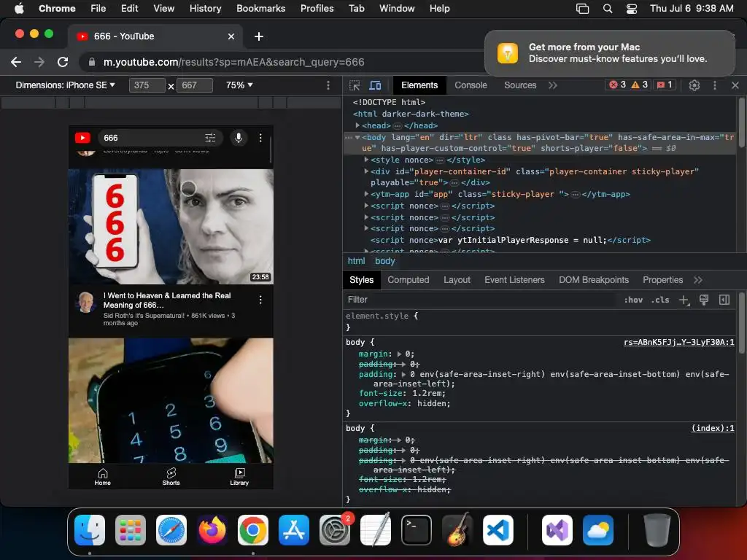The height and width of the screenshot is (560, 747).
Task: Open Chrome History menu
Action: coord(205,9)
